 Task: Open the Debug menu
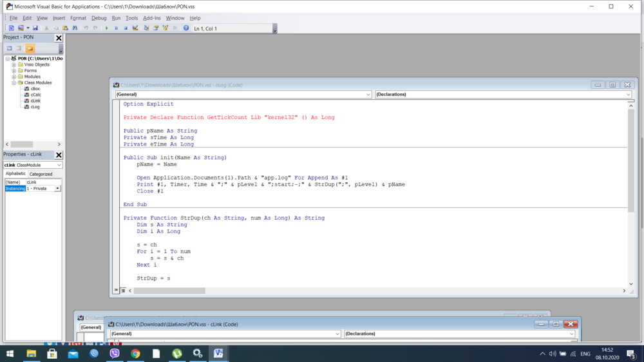(x=99, y=18)
